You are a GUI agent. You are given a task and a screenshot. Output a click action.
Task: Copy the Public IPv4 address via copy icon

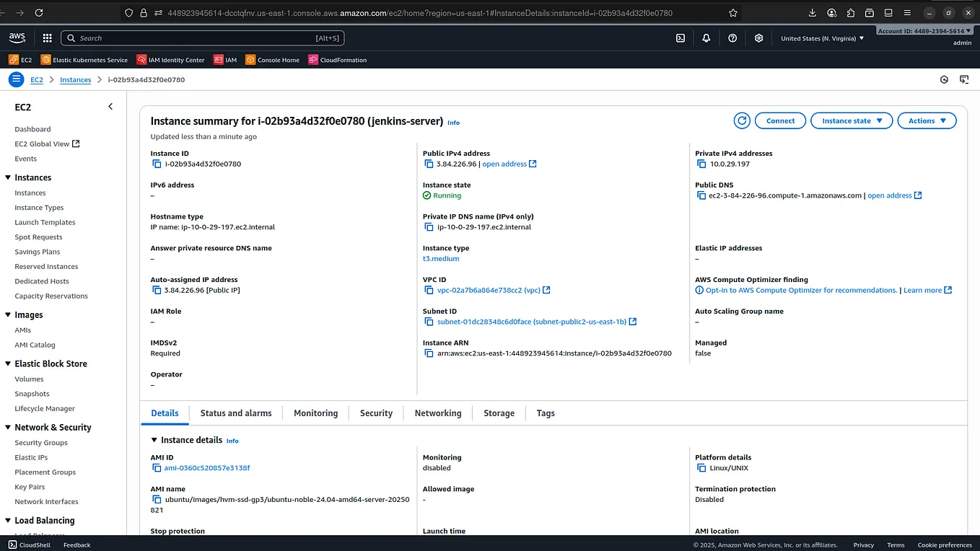click(428, 164)
